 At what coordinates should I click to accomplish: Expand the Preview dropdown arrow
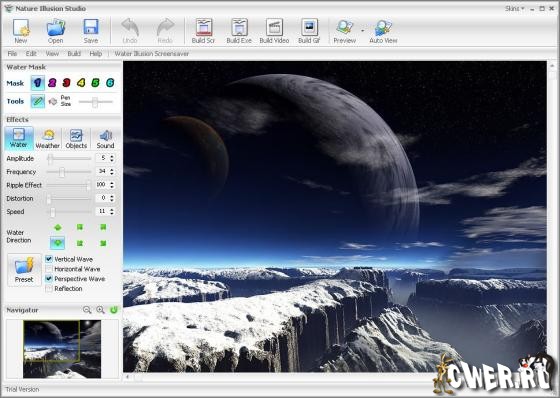362,31
